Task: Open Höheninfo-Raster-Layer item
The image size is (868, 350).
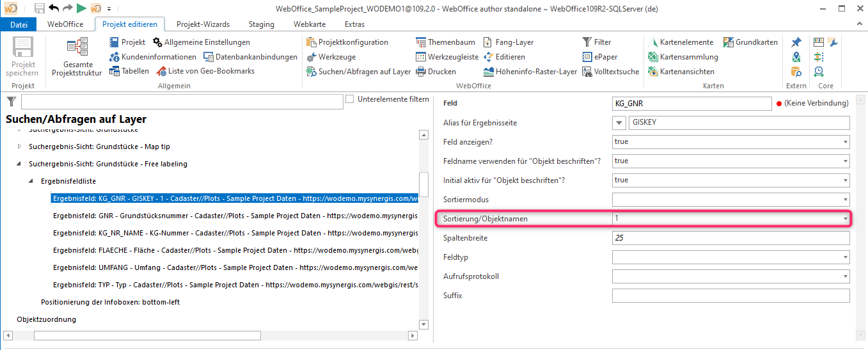Action: pyautogui.click(x=530, y=72)
